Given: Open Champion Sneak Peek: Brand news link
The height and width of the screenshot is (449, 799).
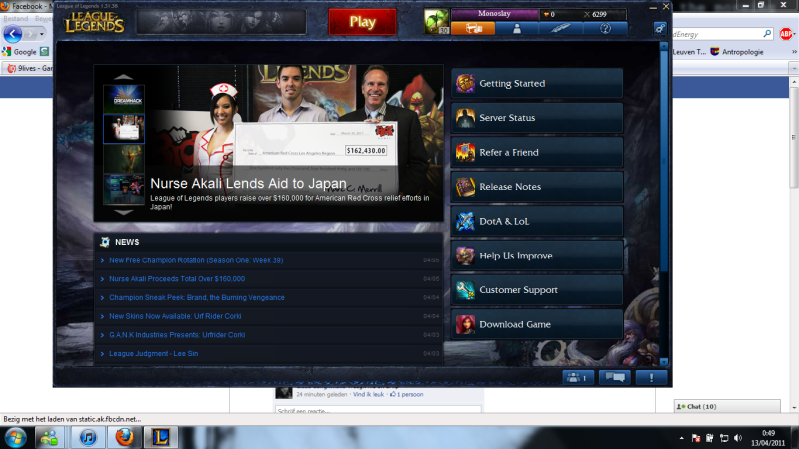Looking at the screenshot, I should (196, 297).
